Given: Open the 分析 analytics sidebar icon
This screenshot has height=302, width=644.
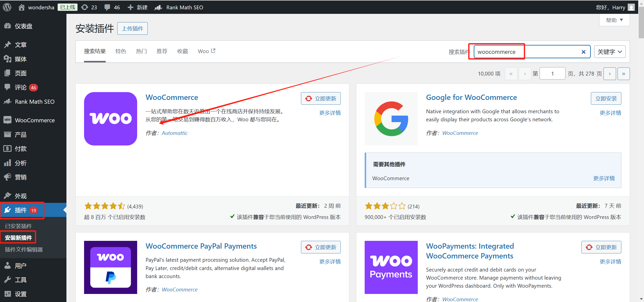Looking at the screenshot, I should (x=8, y=163).
